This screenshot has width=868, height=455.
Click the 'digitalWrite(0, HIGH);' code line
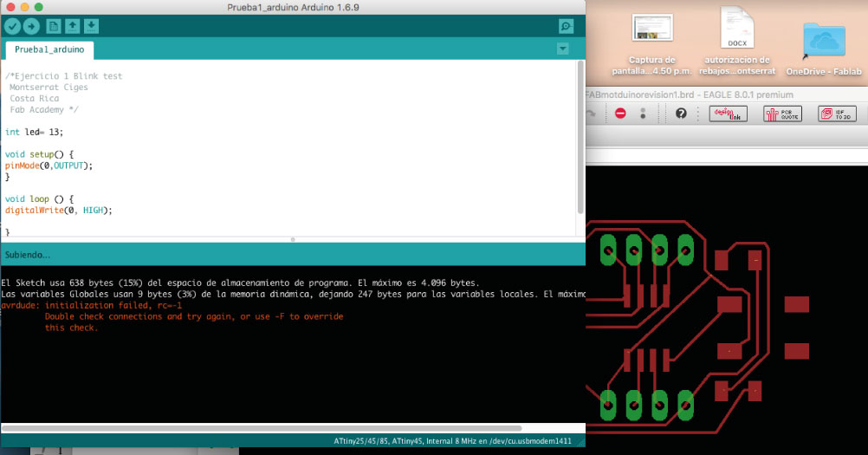59,211
